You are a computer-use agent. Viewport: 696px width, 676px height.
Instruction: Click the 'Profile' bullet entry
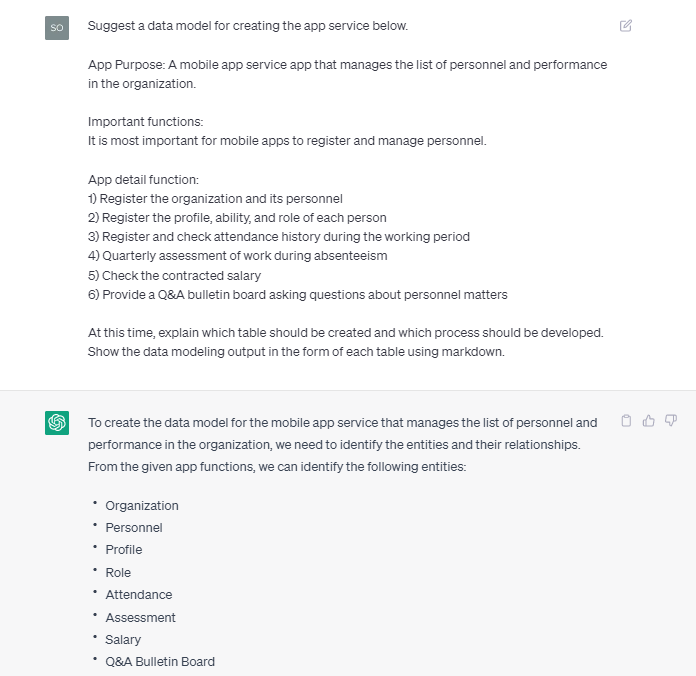pos(124,550)
